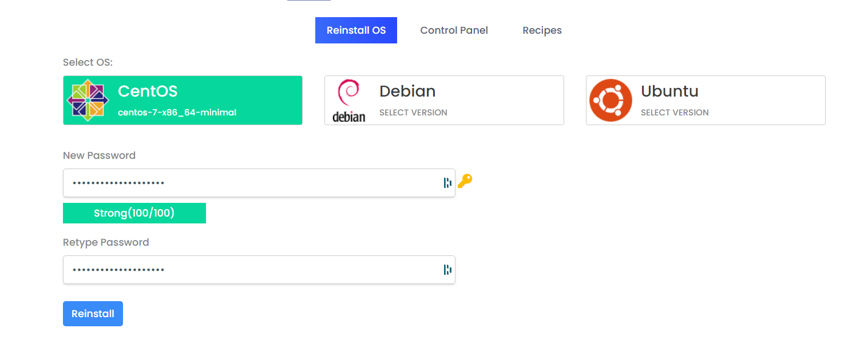
Task: Click password manager icon in New Password field
Action: pos(447,183)
